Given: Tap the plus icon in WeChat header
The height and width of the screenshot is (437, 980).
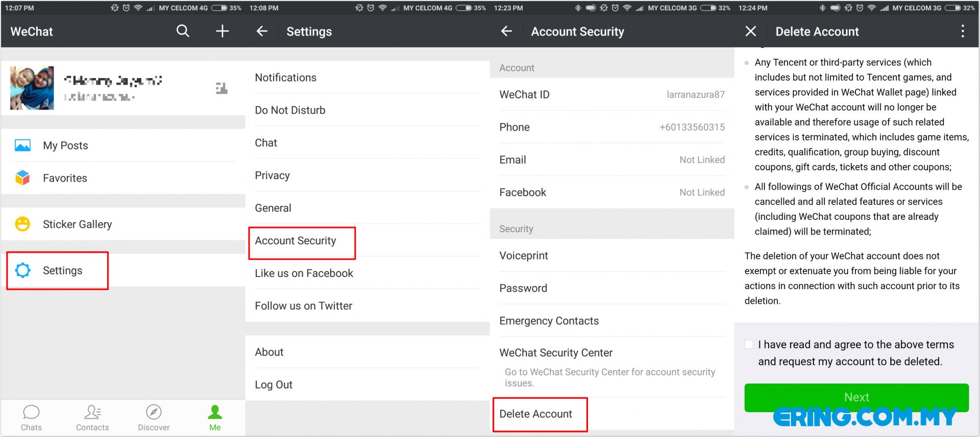Looking at the screenshot, I should click(222, 31).
